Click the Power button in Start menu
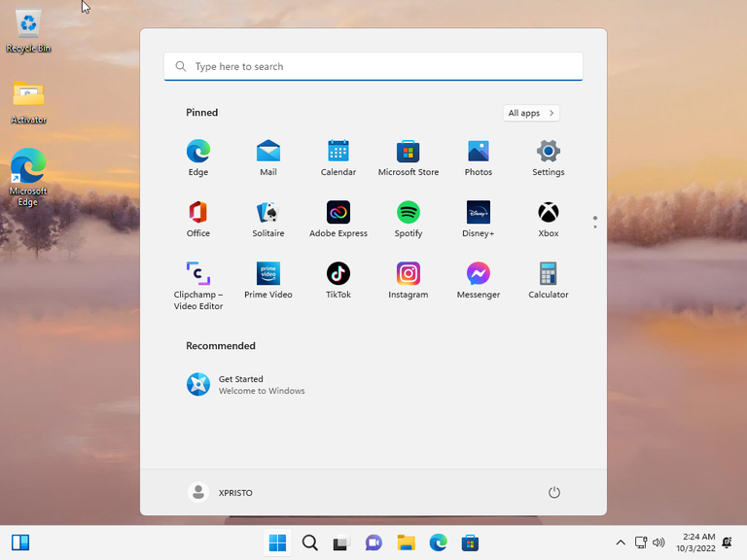The height and width of the screenshot is (560, 747). point(554,492)
